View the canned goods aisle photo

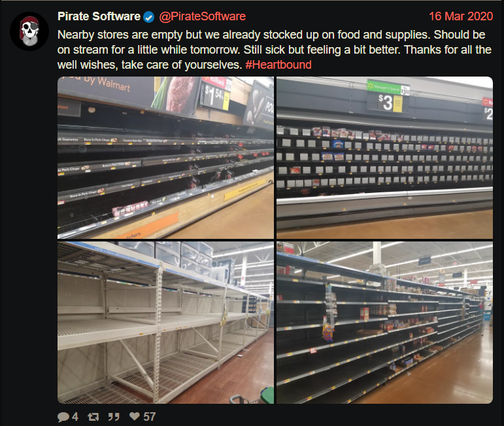[385, 323]
